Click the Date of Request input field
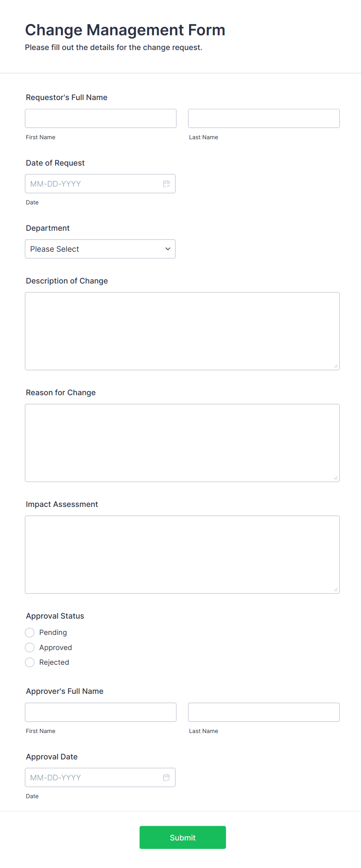This screenshot has height=868, width=361. [93, 183]
